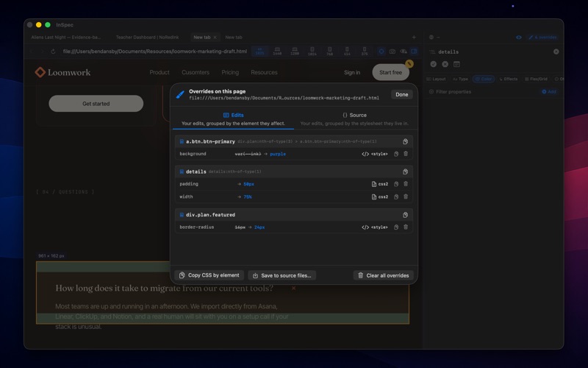This screenshot has height=368, width=588.
Task: Copy CSS for the details element group
Action: point(406,171)
